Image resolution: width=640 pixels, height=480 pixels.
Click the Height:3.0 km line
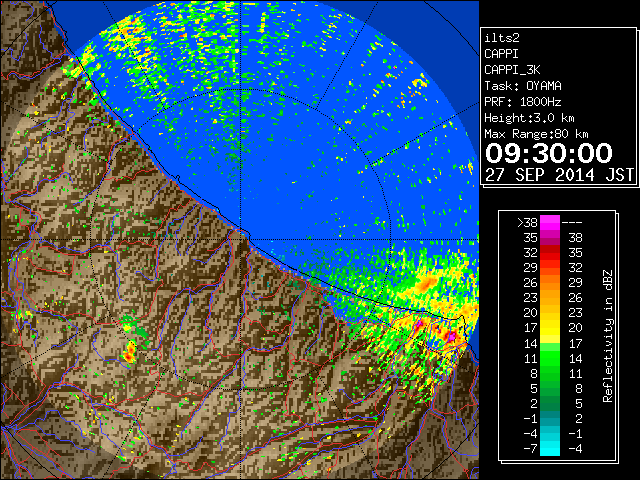pyautogui.click(x=529, y=118)
